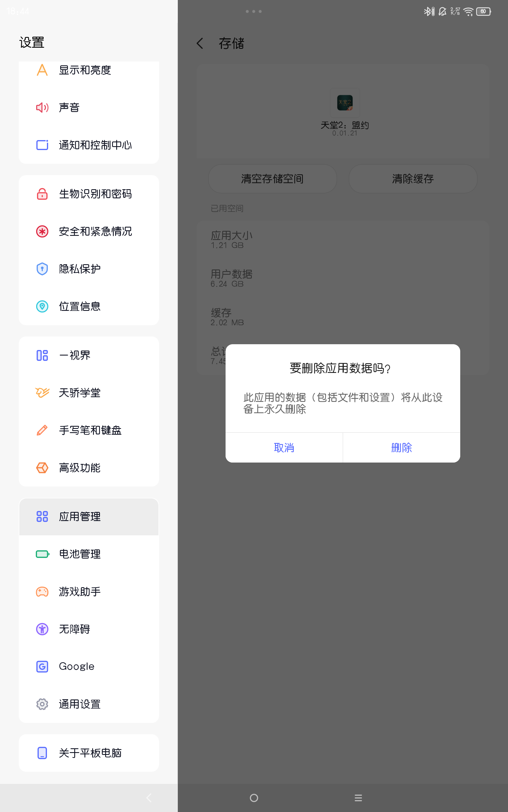
Task: Tap the Game Assistant controller icon
Action: (x=42, y=592)
